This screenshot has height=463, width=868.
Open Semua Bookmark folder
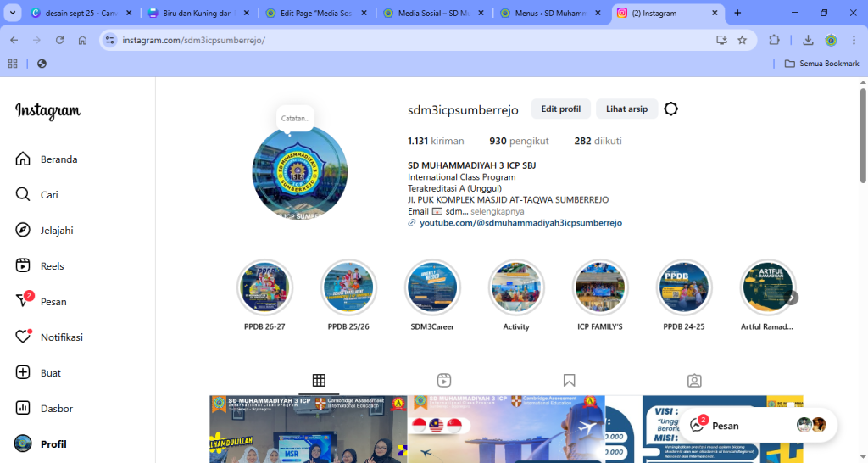pyautogui.click(x=822, y=64)
